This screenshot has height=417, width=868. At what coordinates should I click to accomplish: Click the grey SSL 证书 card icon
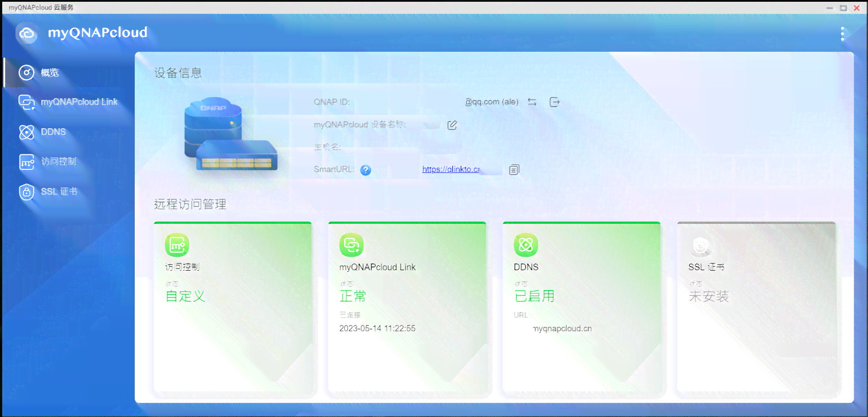pos(701,246)
